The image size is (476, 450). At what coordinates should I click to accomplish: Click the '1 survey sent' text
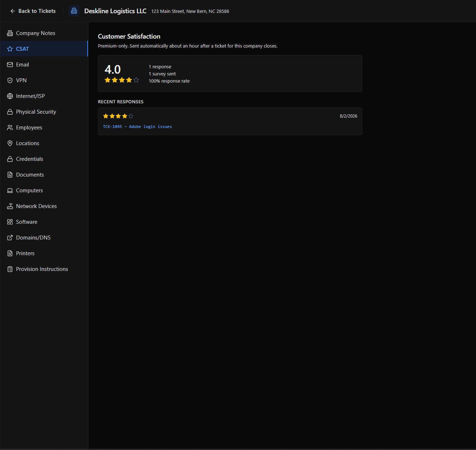[162, 74]
